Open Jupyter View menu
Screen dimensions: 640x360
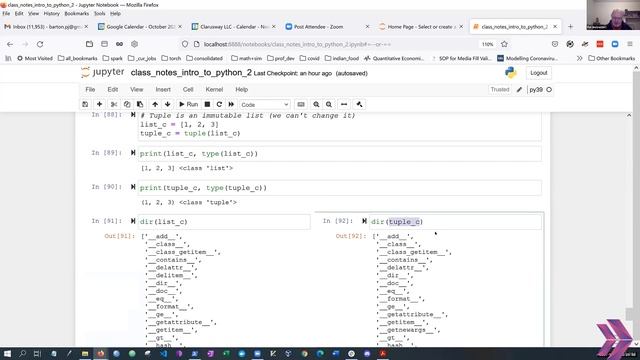[137, 89]
